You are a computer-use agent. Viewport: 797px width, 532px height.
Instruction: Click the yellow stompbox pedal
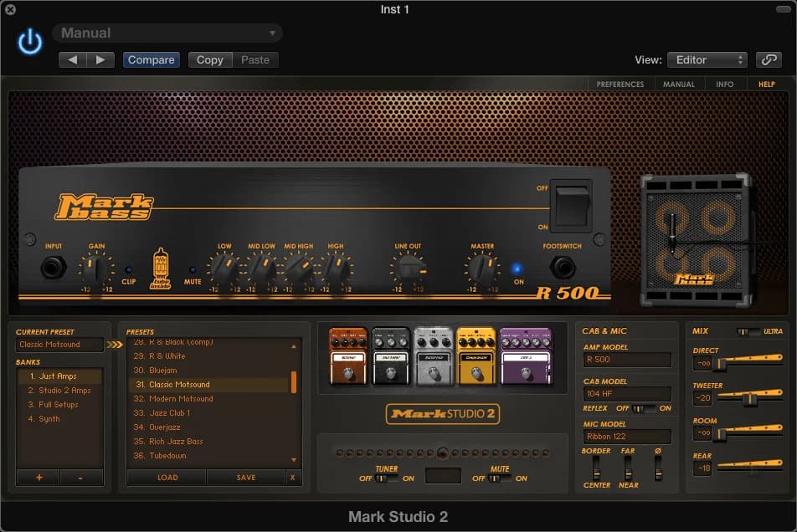coord(477,356)
